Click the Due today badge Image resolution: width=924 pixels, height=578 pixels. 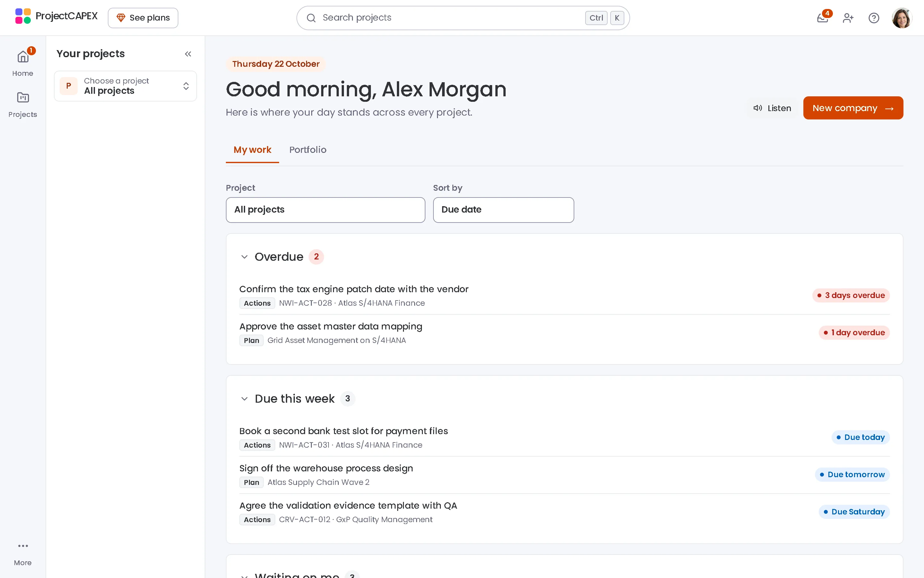[x=860, y=437]
